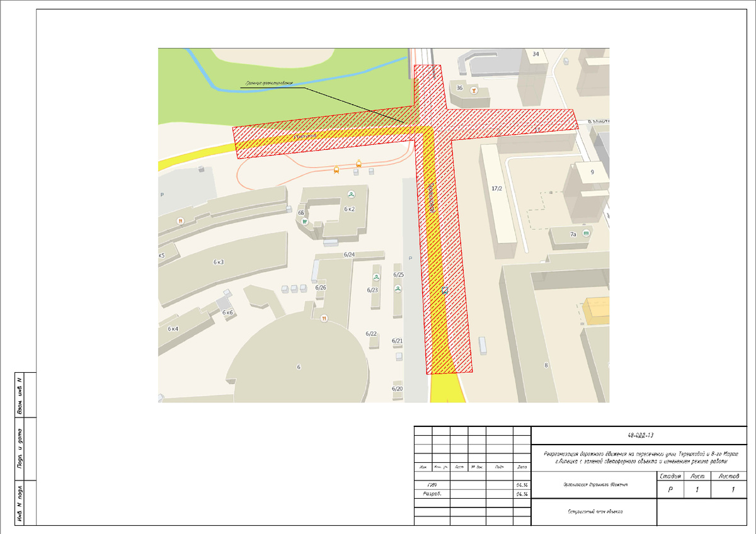This screenshot has height=534, width=756.
Task: Click building label 6Б
Action: 301,213
